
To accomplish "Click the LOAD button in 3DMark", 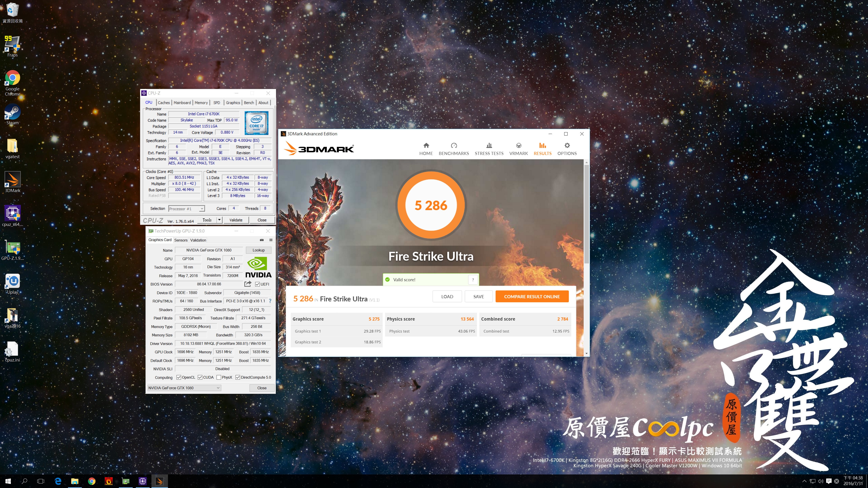I will (447, 296).
